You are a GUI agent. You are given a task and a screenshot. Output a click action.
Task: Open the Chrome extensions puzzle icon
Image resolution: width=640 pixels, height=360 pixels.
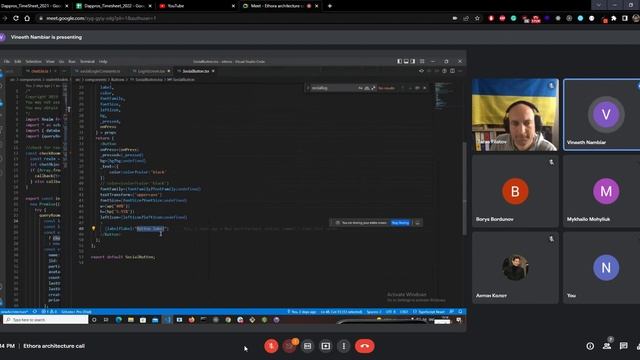613,18
